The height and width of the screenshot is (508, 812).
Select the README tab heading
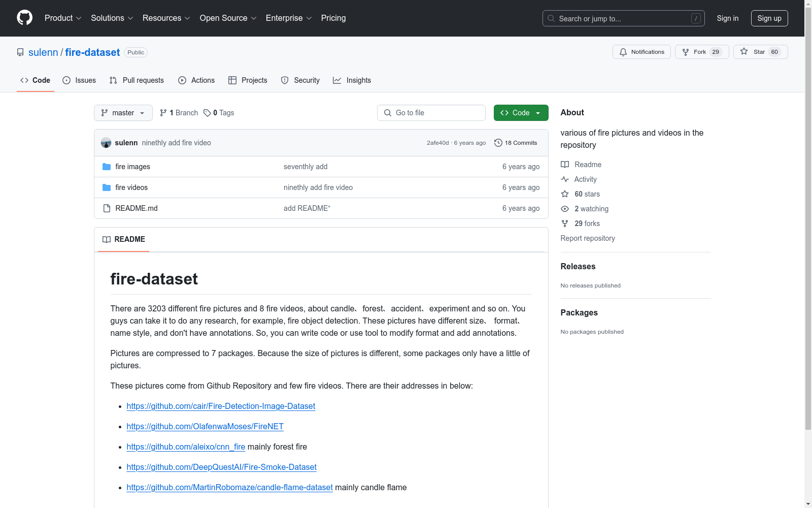pos(124,239)
